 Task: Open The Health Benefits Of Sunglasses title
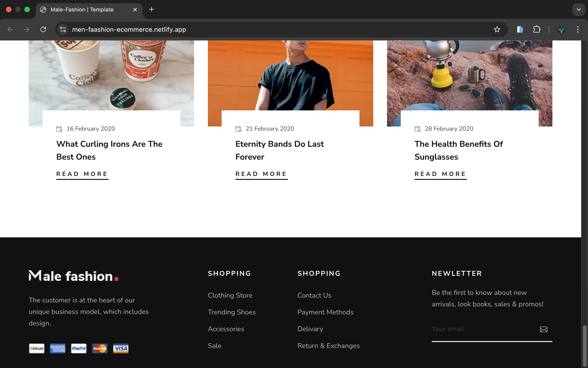(459, 150)
